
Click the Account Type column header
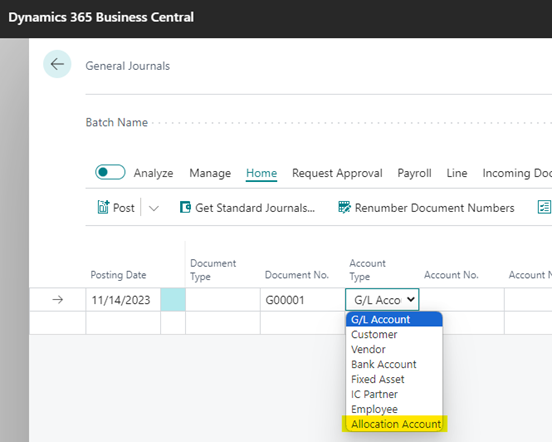tap(367, 270)
